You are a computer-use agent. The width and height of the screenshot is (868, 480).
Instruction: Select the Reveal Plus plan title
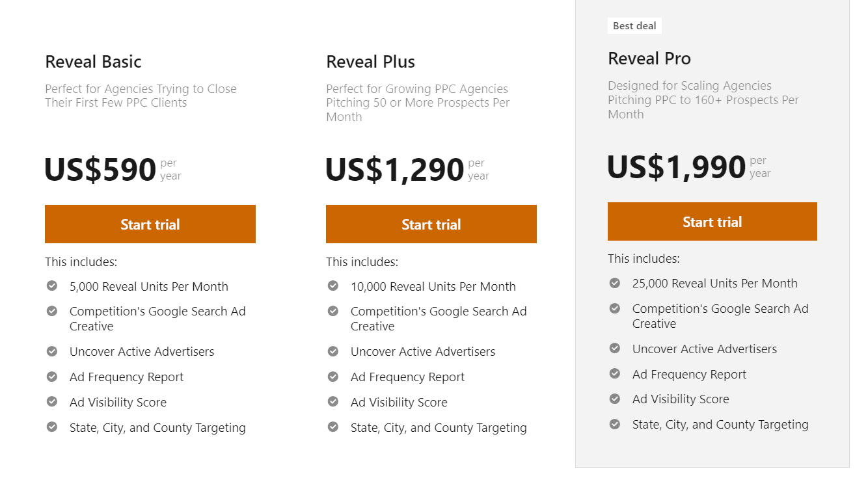click(370, 61)
